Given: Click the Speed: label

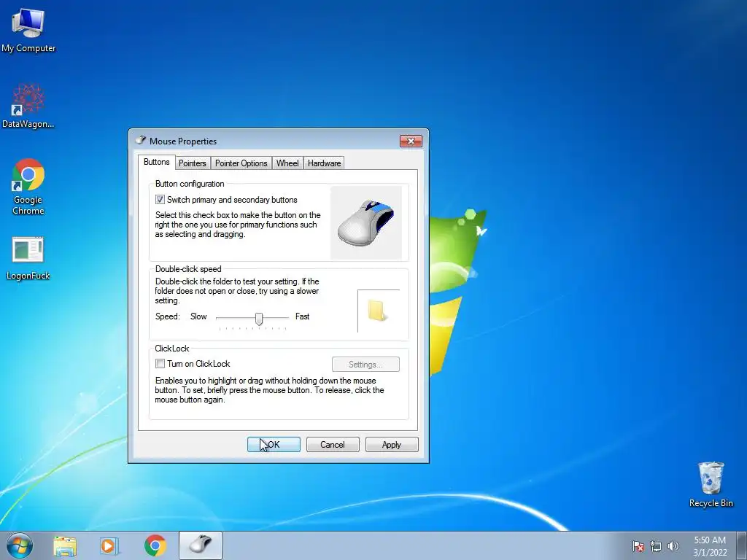Looking at the screenshot, I should pyautogui.click(x=167, y=316).
